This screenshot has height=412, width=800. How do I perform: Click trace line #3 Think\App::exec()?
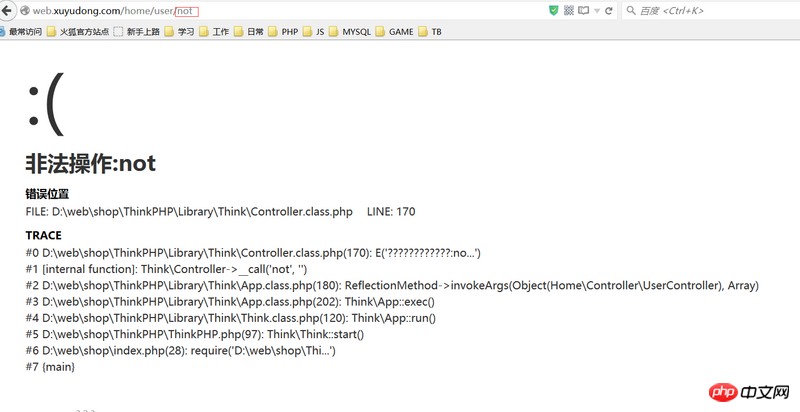pyautogui.click(x=230, y=302)
